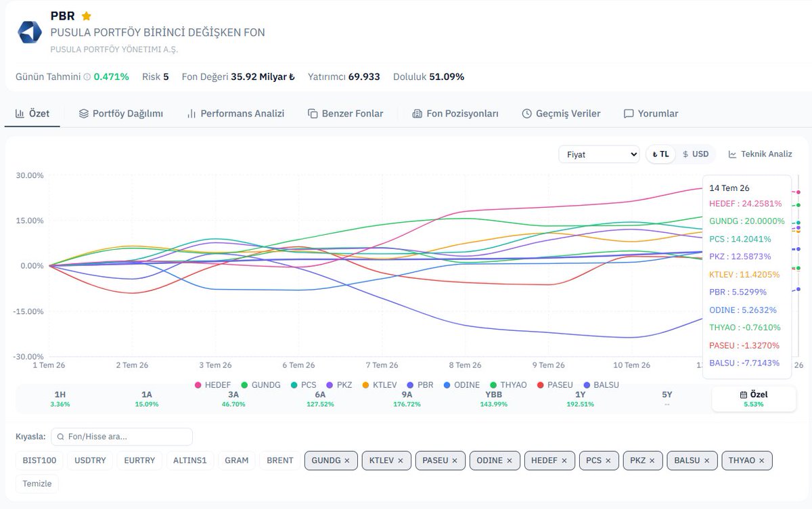Click BALSU : -7.7143% in tooltip
The height and width of the screenshot is (509, 812).
coord(744,363)
